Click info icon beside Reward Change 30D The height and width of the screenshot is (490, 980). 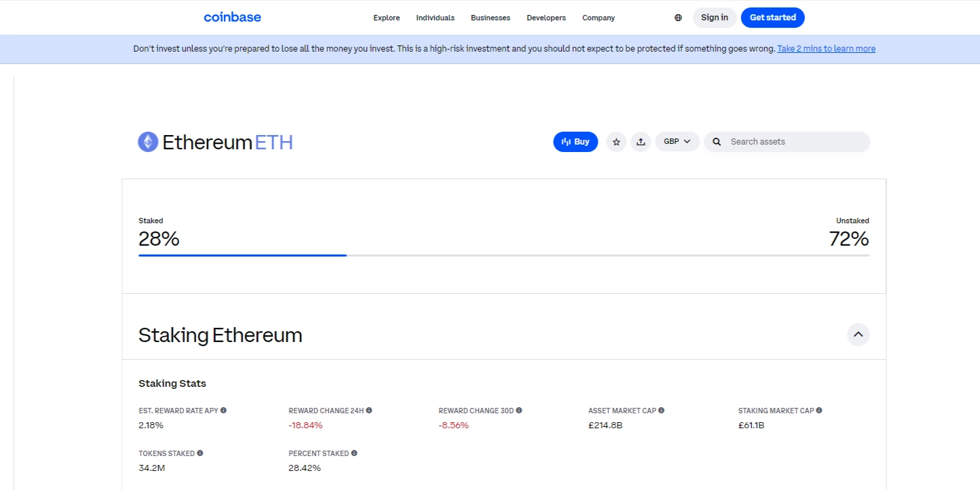519,411
